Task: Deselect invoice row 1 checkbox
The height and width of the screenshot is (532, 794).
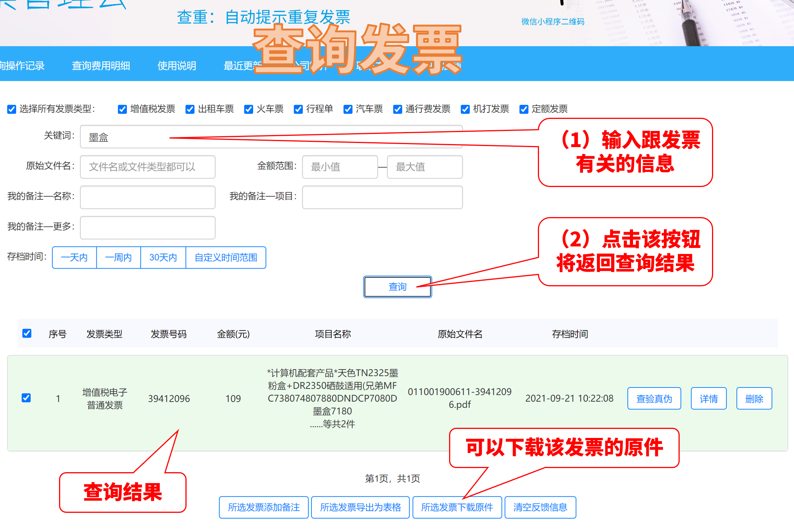Action: pyautogui.click(x=26, y=398)
